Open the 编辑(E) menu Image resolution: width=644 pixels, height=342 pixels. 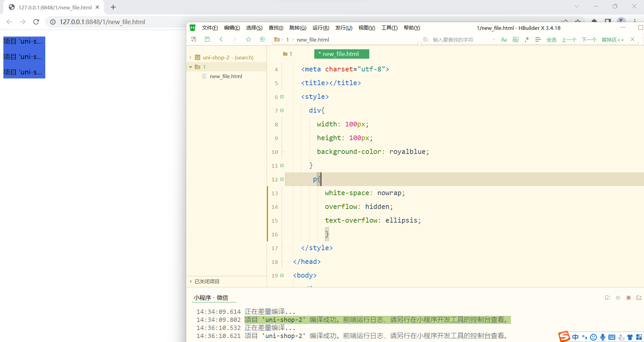pyautogui.click(x=232, y=28)
